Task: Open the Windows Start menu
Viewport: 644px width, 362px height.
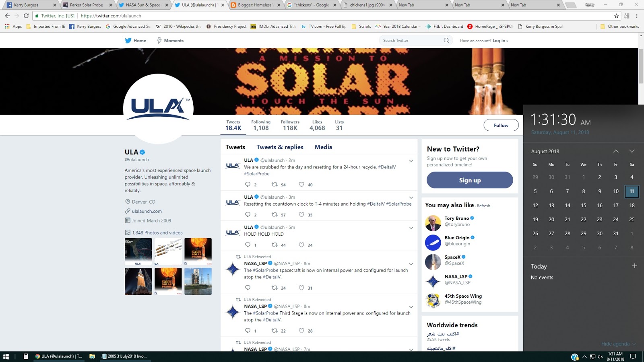Action: click(x=6, y=356)
